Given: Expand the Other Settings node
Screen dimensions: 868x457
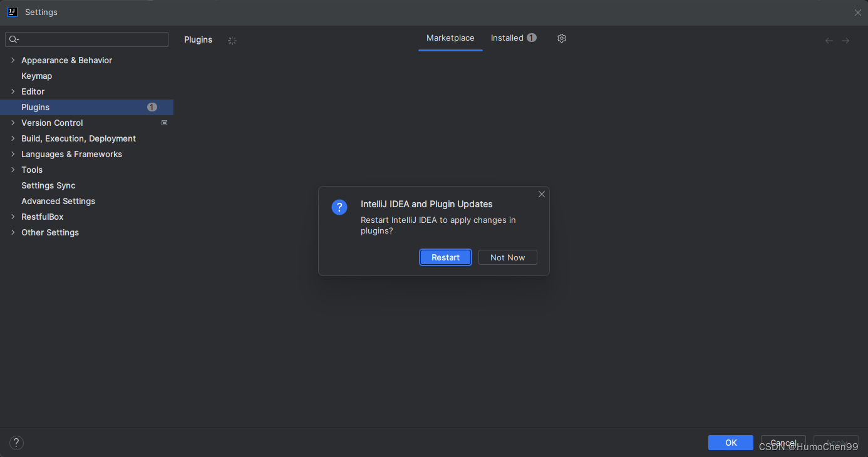Looking at the screenshot, I should [x=13, y=232].
